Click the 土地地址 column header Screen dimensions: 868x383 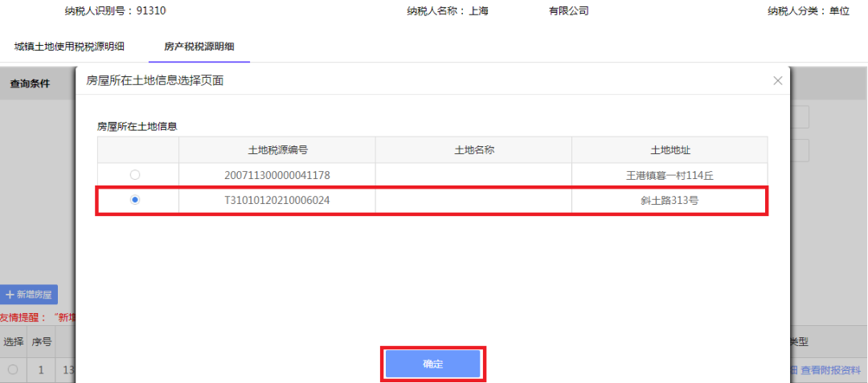[x=669, y=150]
